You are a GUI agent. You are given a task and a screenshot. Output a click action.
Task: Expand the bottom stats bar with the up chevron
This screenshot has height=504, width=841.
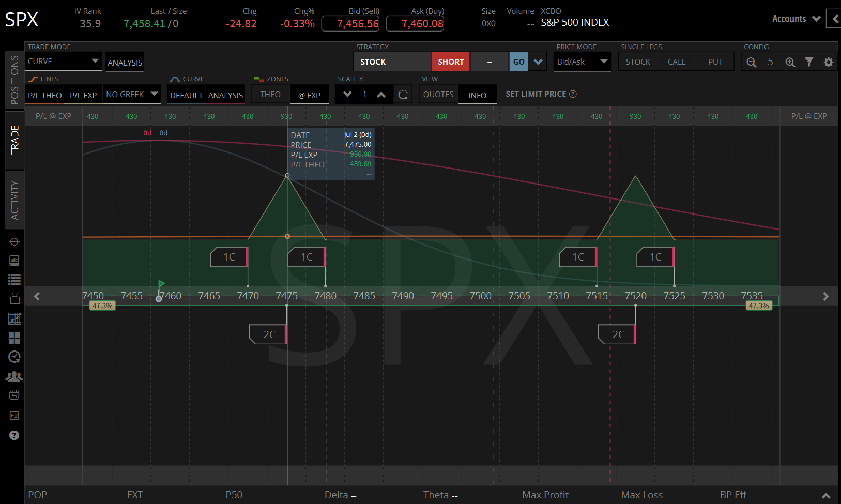826,495
